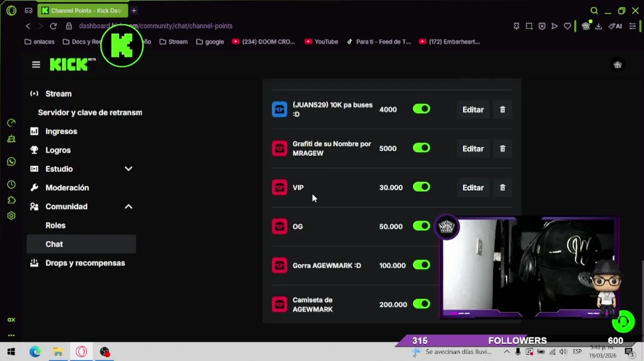
Task: Open the browser search icon in title bar
Action: click(x=594, y=11)
